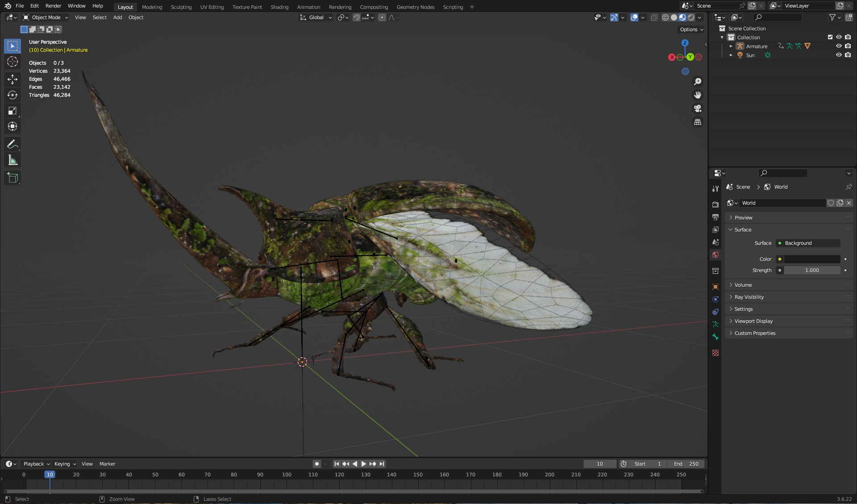This screenshot has width=857, height=504.
Task: Click the Add Cube tool
Action: 12,178
